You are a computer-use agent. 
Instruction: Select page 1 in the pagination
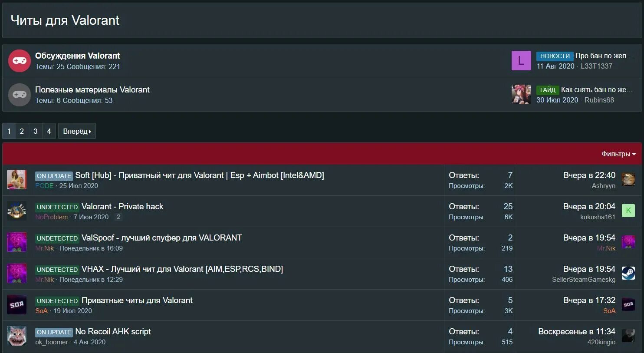click(x=9, y=131)
